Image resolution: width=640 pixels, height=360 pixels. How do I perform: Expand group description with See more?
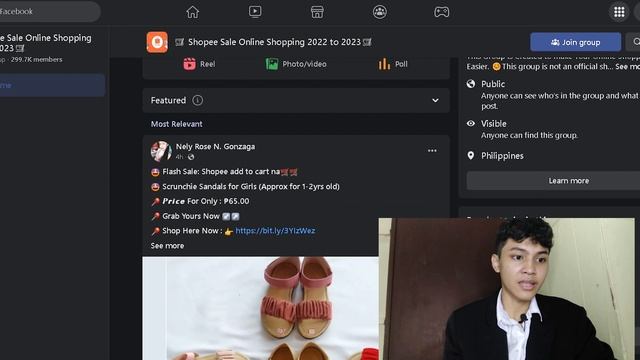627,67
